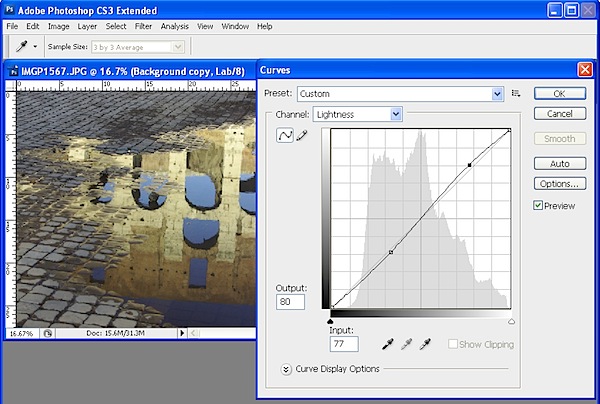Open the preset options menu icon
The width and height of the screenshot is (600, 404).
517,93
